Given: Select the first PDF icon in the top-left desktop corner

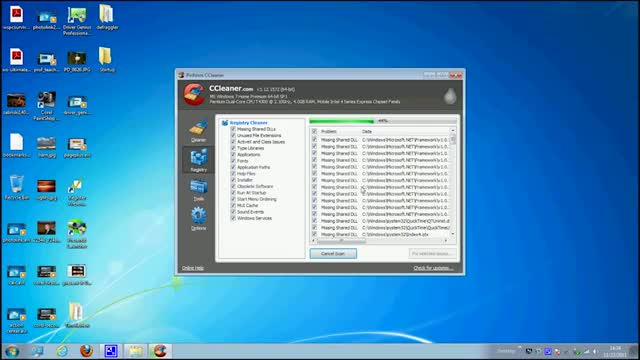Looking at the screenshot, I should pyautogui.click(x=16, y=17).
